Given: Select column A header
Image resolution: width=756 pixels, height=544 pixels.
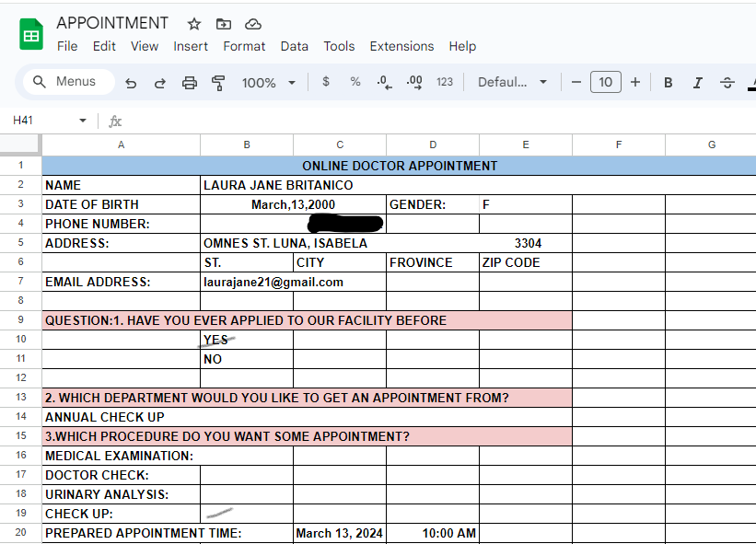Looking at the screenshot, I should tap(121, 145).
